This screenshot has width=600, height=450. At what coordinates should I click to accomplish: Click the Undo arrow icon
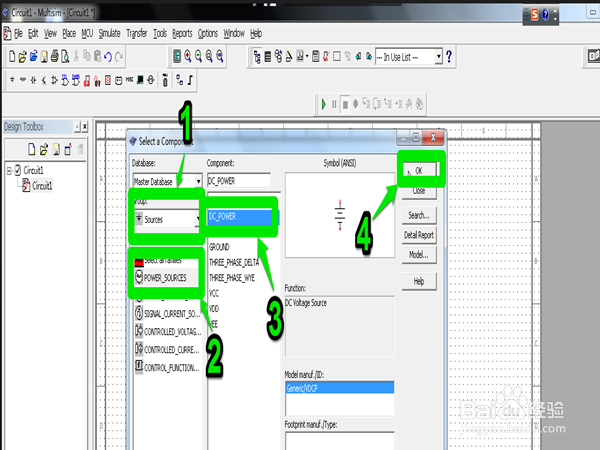point(107,57)
